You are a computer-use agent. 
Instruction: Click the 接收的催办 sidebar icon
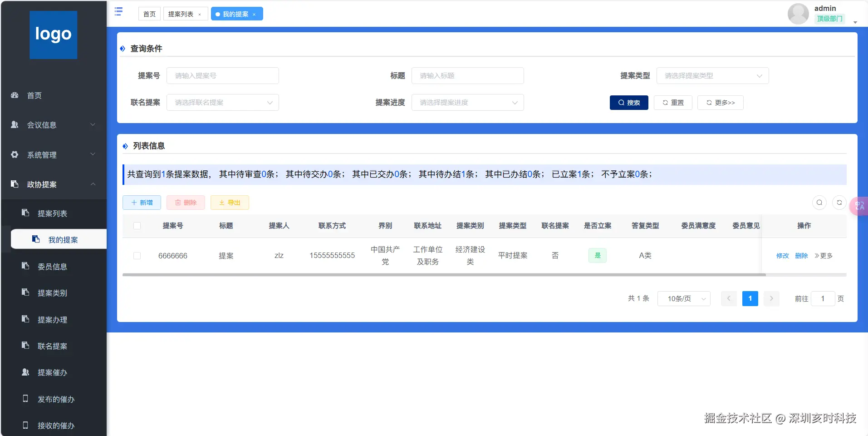pyautogui.click(x=25, y=426)
